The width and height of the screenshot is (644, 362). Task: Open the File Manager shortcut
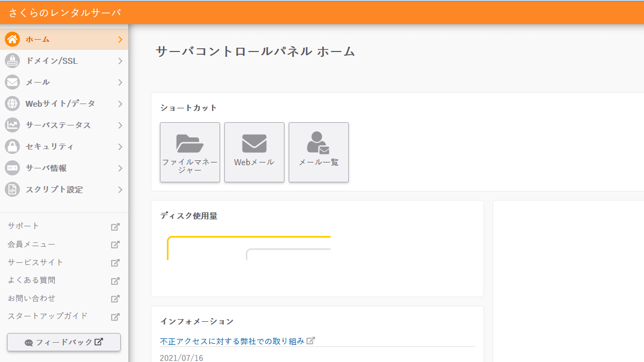189,152
